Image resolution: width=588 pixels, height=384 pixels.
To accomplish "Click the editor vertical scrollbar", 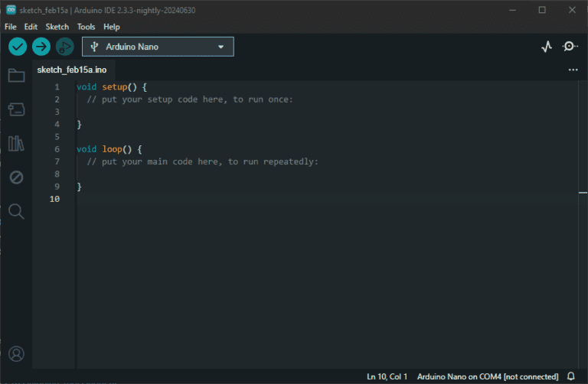I will click(583, 225).
